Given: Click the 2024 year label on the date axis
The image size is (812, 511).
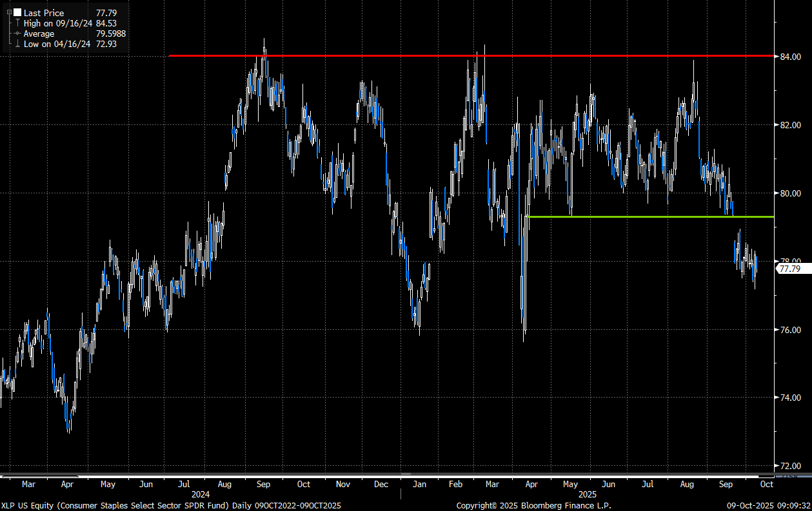Looking at the screenshot, I should click(x=201, y=494).
